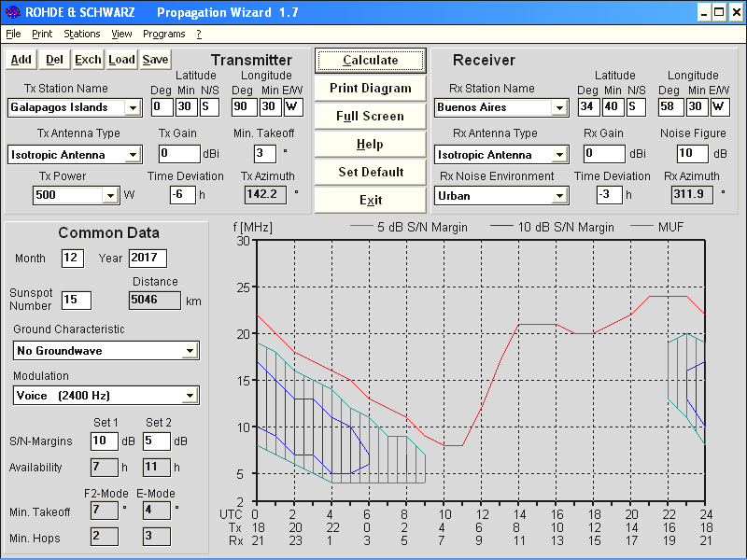Click the red MUF legend line
The height and width of the screenshot is (560, 747).
(641, 226)
